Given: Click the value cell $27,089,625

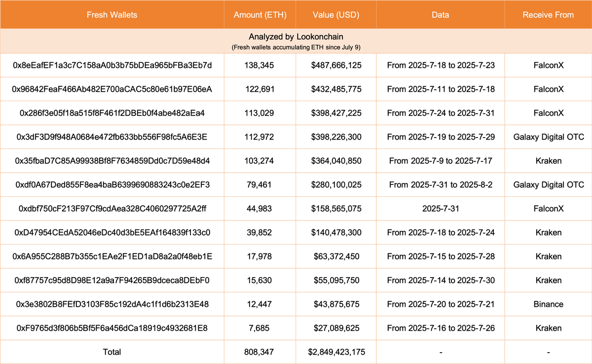Looking at the screenshot, I should (336, 328).
